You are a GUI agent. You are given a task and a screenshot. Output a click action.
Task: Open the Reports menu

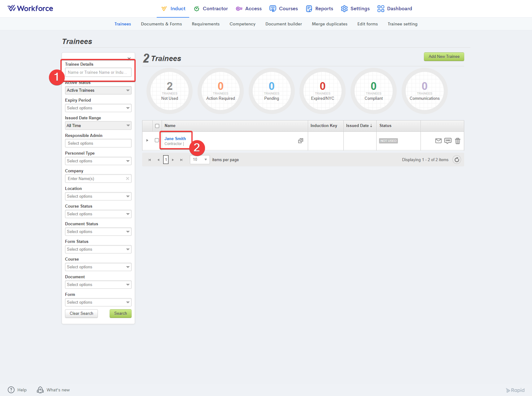[320, 9]
